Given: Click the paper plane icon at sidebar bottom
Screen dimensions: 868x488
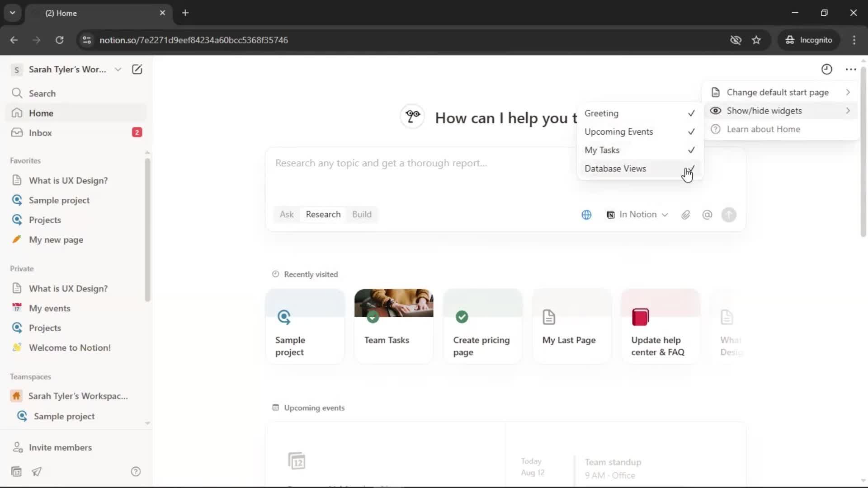Looking at the screenshot, I should pyautogui.click(x=37, y=472).
